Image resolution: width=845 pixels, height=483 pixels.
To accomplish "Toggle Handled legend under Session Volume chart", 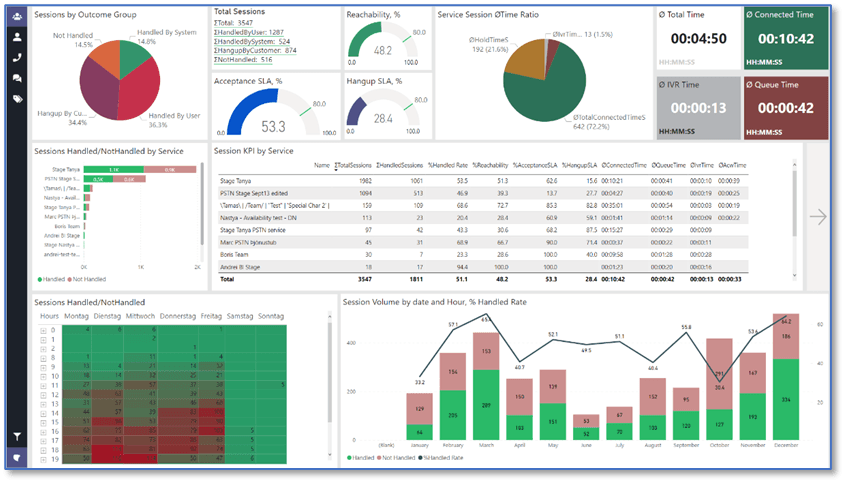I will tap(361, 458).
